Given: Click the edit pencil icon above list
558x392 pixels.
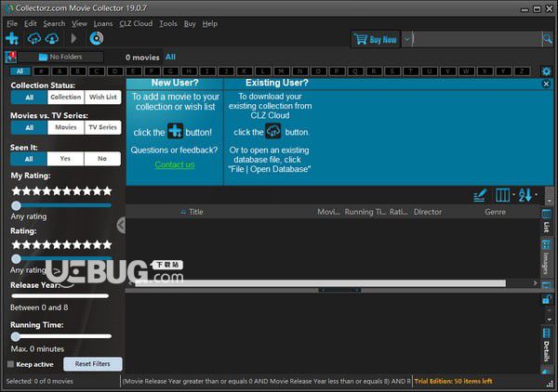Looking at the screenshot, I should (480, 195).
